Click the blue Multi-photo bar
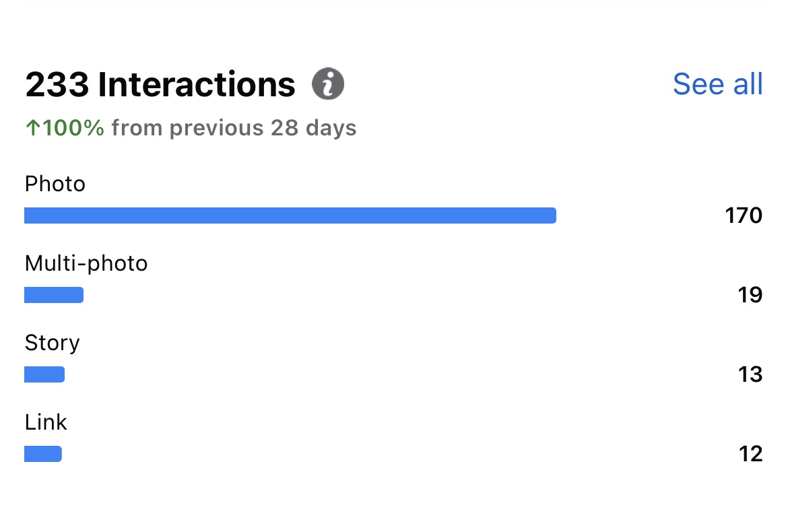Image resolution: width=788 pixels, height=532 pixels. coord(54,295)
